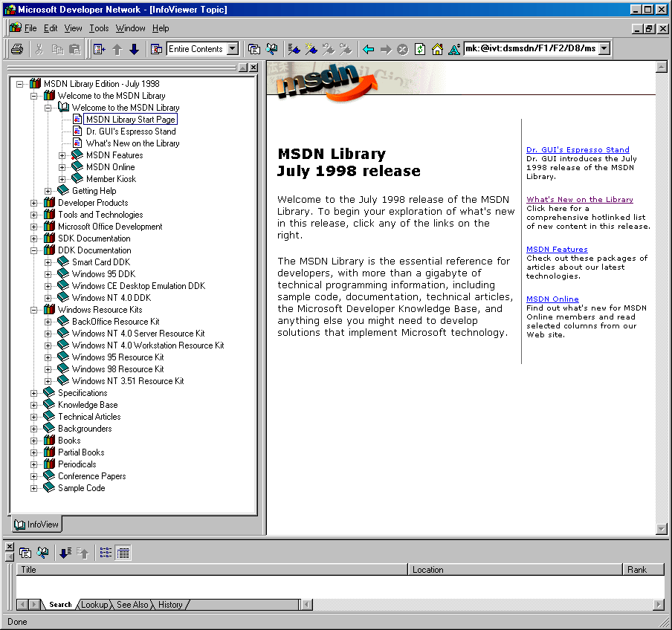Open the URL address dropdown arrow
Image resolution: width=672 pixels, height=630 pixels.
(604, 48)
